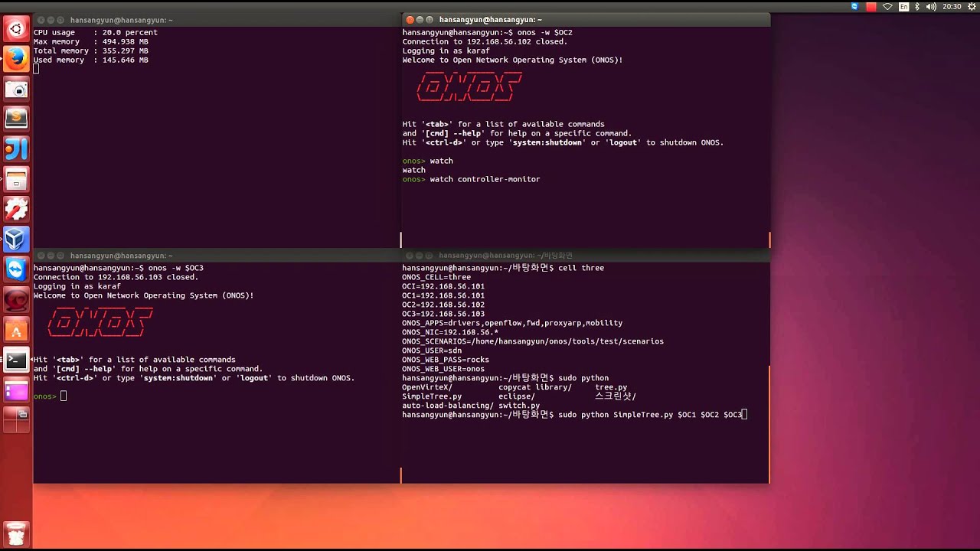980x551 pixels.
Task: Click the 'OC2=192.168.56.102' line
Action: 443,305
